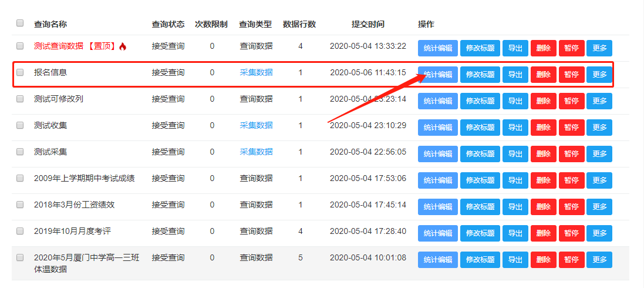Click 导出 for 测试采集

click(515, 154)
